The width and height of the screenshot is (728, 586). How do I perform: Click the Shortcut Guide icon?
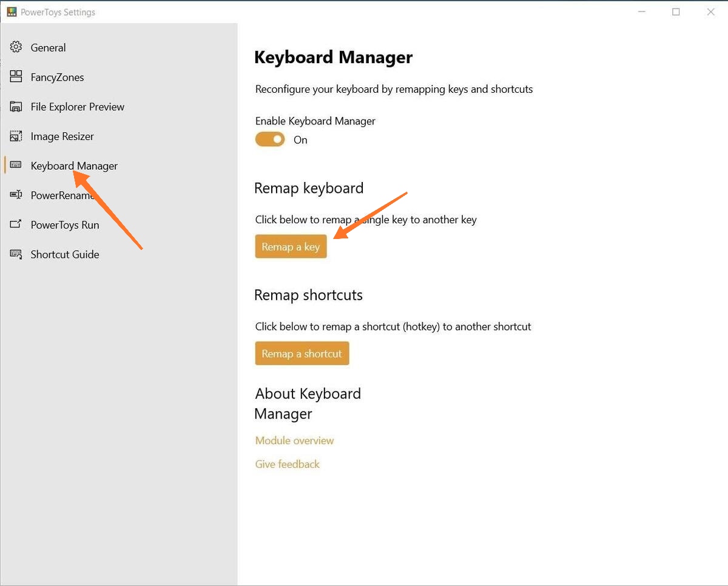coord(16,254)
